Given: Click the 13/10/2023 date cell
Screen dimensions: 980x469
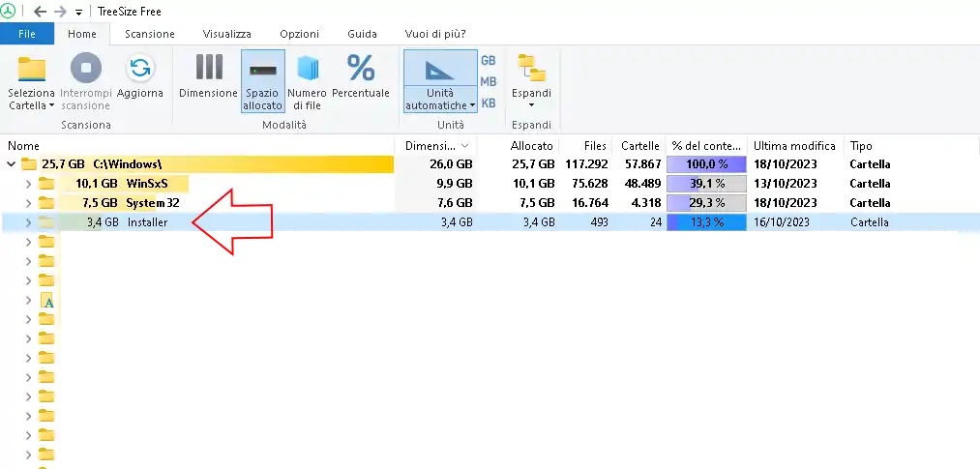Looking at the screenshot, I should point(785,184).
